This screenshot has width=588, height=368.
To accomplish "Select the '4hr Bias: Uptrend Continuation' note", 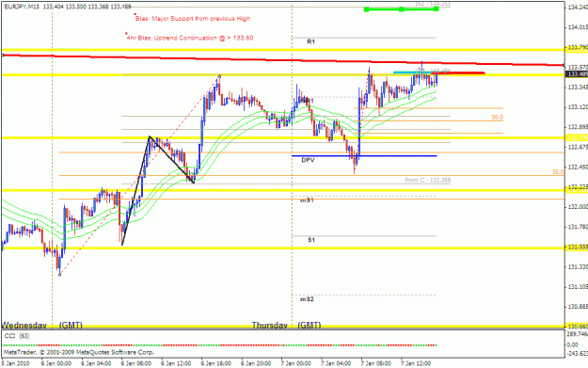I will pyautogui.click(x=190, y=38).
